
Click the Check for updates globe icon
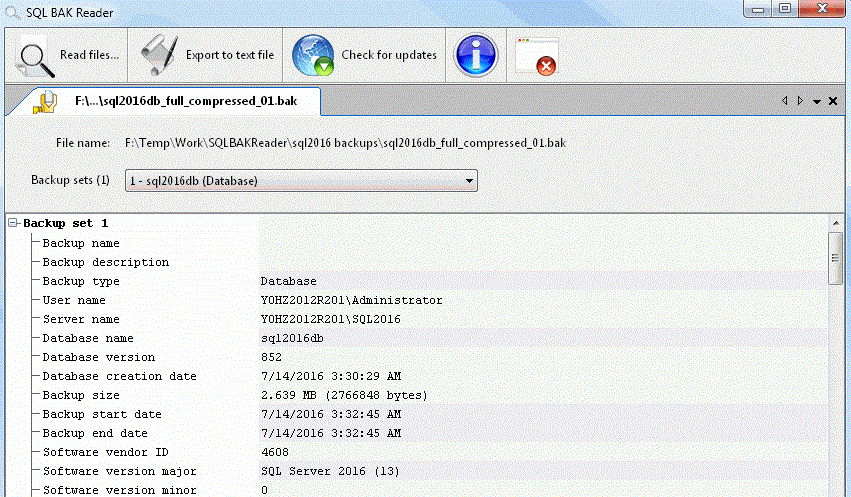click(313, 55)
